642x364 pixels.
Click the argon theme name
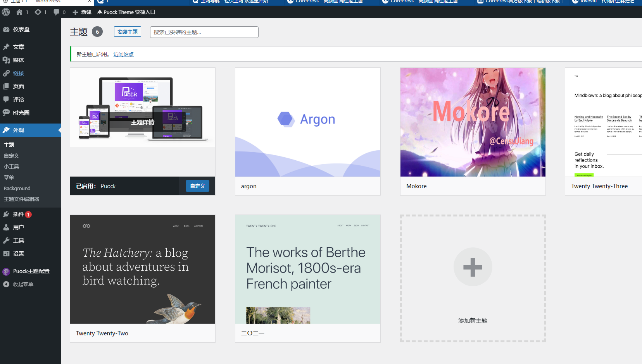pyautogui.click(x=249, y=186)
